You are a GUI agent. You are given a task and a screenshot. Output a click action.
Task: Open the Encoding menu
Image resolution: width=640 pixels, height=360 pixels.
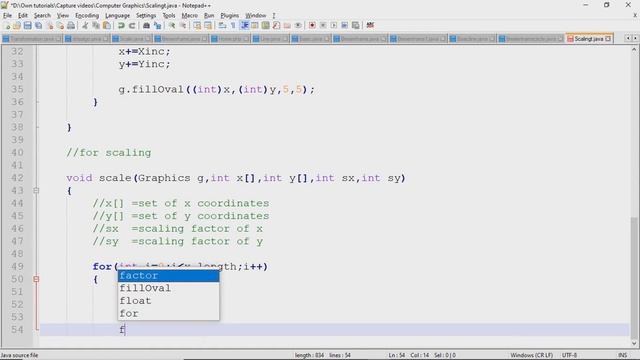[x=87, y=16]
